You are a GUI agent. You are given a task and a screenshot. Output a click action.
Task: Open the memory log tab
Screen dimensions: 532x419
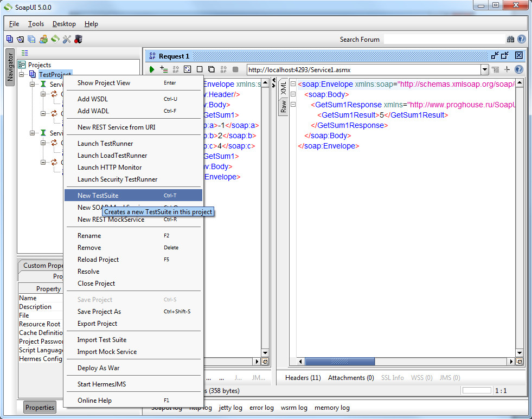tap(332, 408)
